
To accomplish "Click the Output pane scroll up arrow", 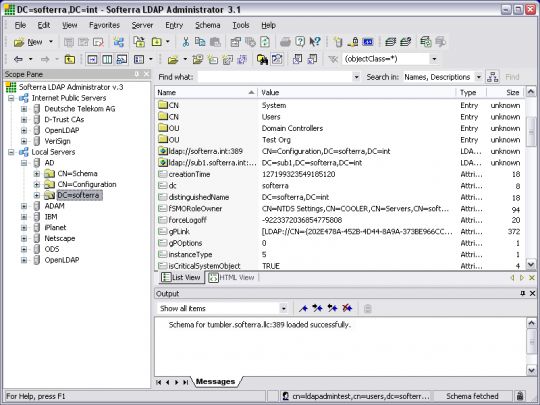I will (531, 323).
